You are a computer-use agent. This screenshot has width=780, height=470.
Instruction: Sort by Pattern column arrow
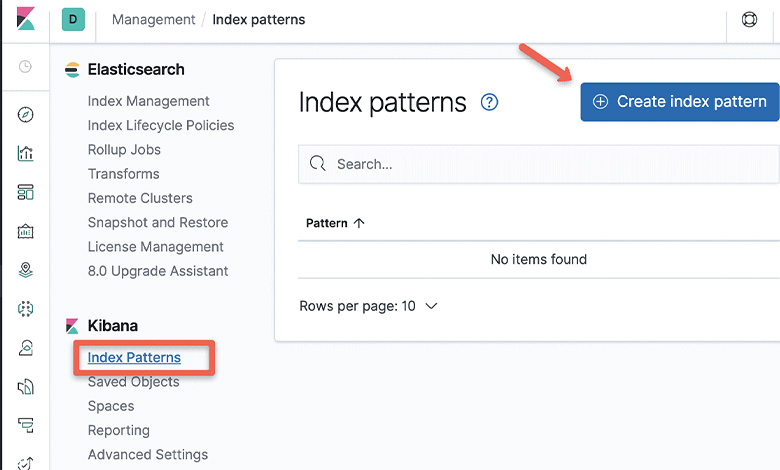pos(359,223)
